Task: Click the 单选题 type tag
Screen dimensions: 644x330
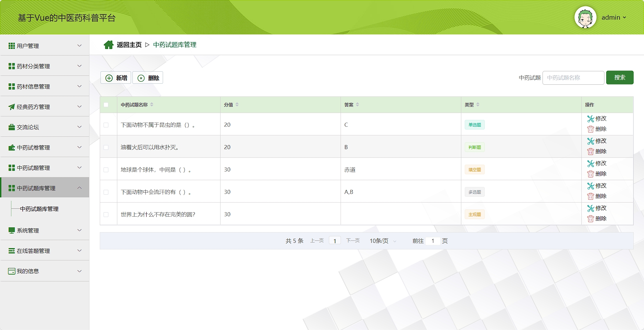Action: pos(475,125)
